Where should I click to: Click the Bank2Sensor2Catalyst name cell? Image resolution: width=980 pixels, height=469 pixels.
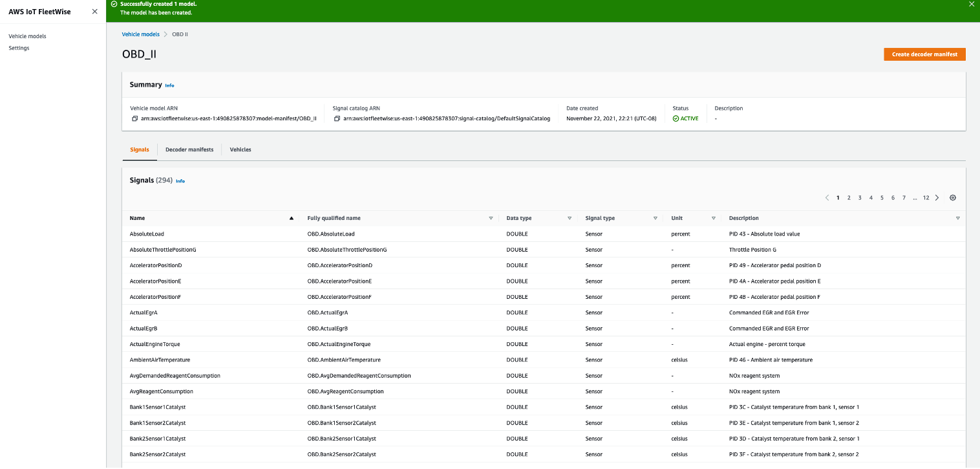[158, 455]
